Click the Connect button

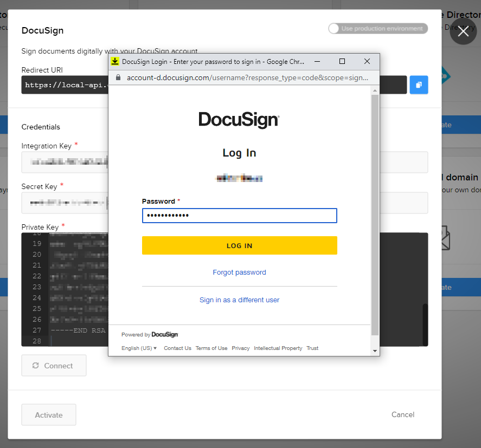[x=54, y=366]
